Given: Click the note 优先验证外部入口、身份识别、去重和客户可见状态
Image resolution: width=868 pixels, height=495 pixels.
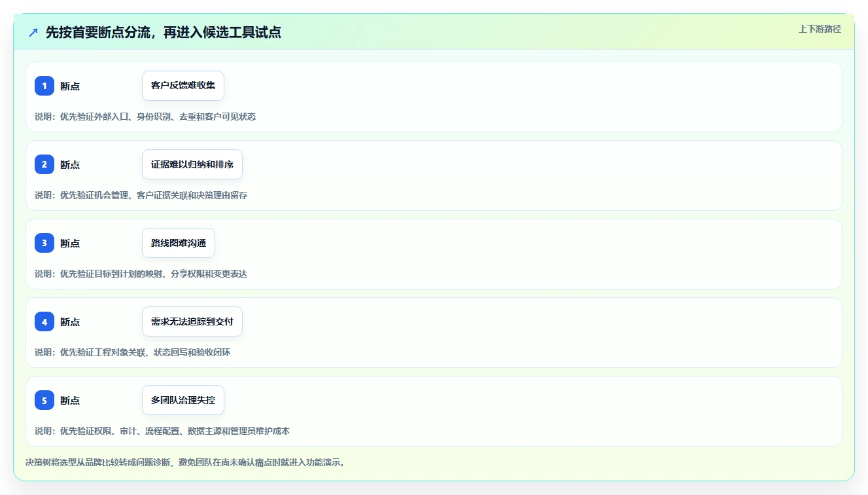Looking at the screenshot, I should pos(158,117).
